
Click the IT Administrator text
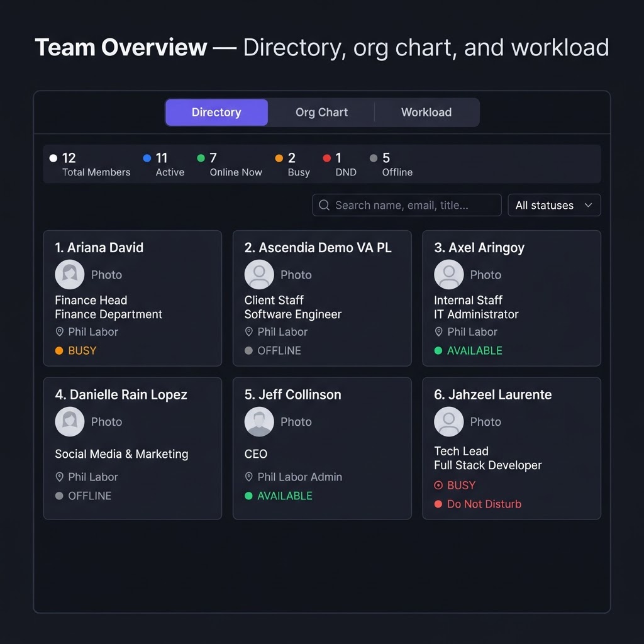(476, 314)
